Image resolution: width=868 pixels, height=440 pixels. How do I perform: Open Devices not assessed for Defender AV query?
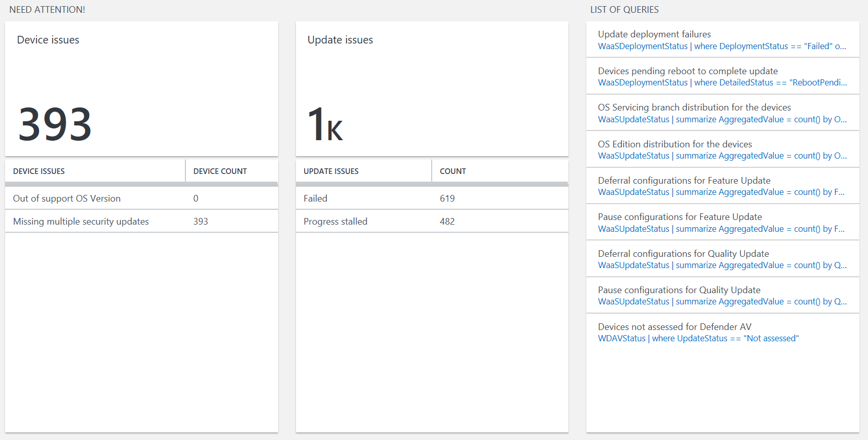[x=723, y=332]
